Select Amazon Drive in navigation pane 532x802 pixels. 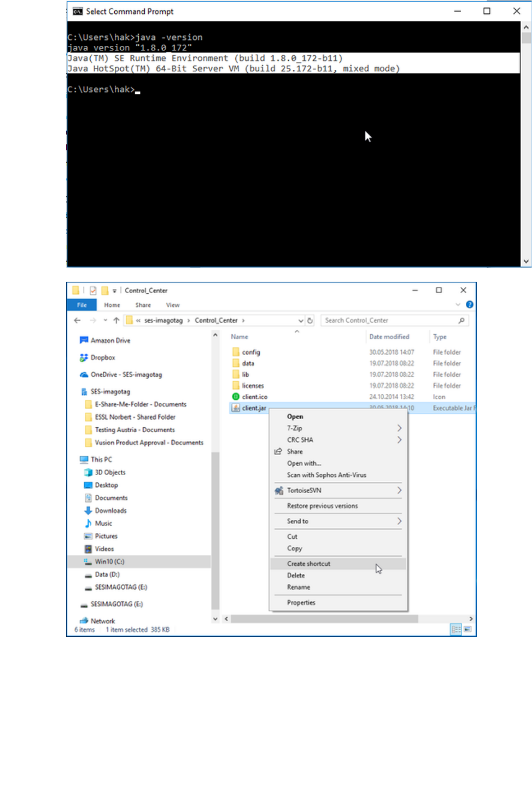(x=110, y=340)
